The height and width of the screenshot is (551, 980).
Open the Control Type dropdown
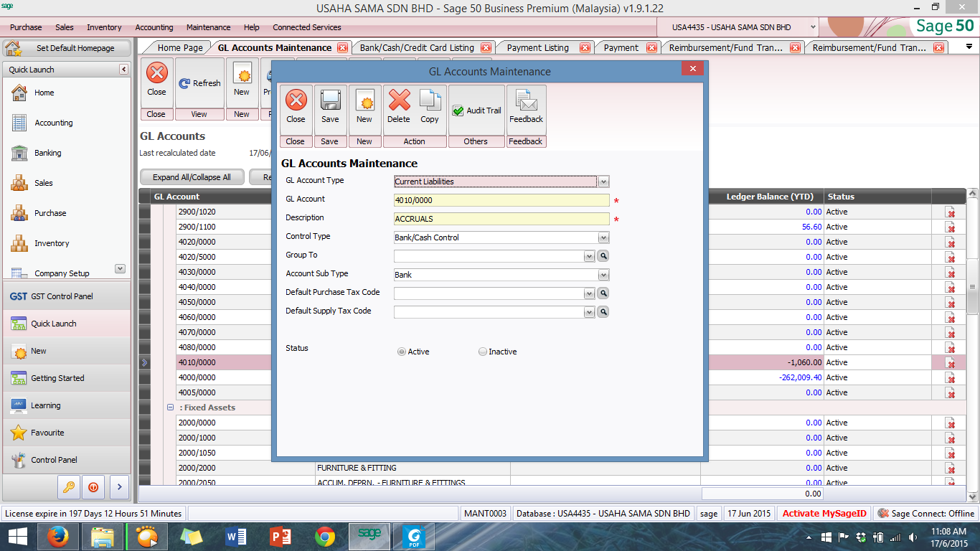[x=604, y=237]
